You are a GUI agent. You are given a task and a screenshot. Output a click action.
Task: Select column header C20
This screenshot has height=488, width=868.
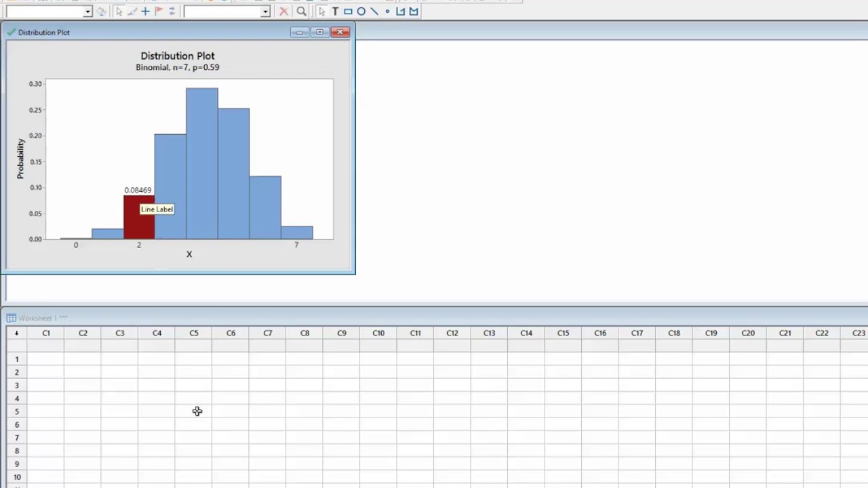click(748, 333)
